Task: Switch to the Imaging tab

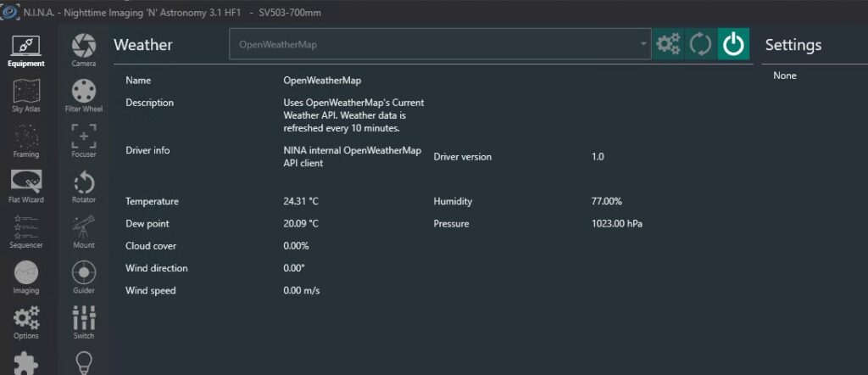Action: [x=27, y=277]
